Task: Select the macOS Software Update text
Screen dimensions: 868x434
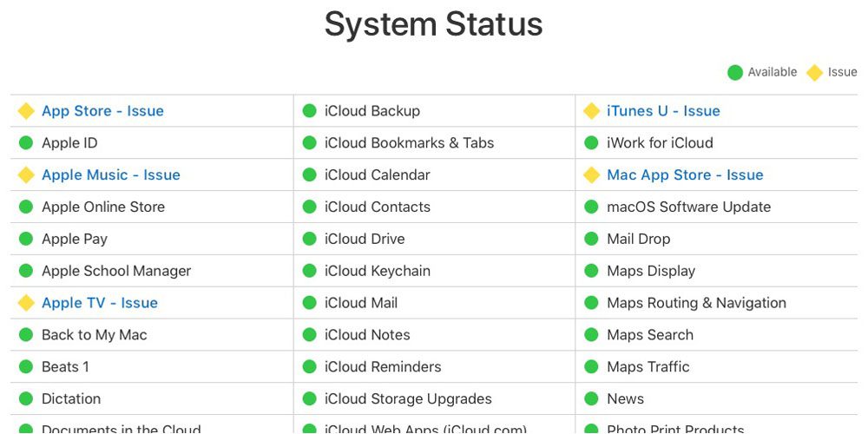Action: [x=689, y=207]
